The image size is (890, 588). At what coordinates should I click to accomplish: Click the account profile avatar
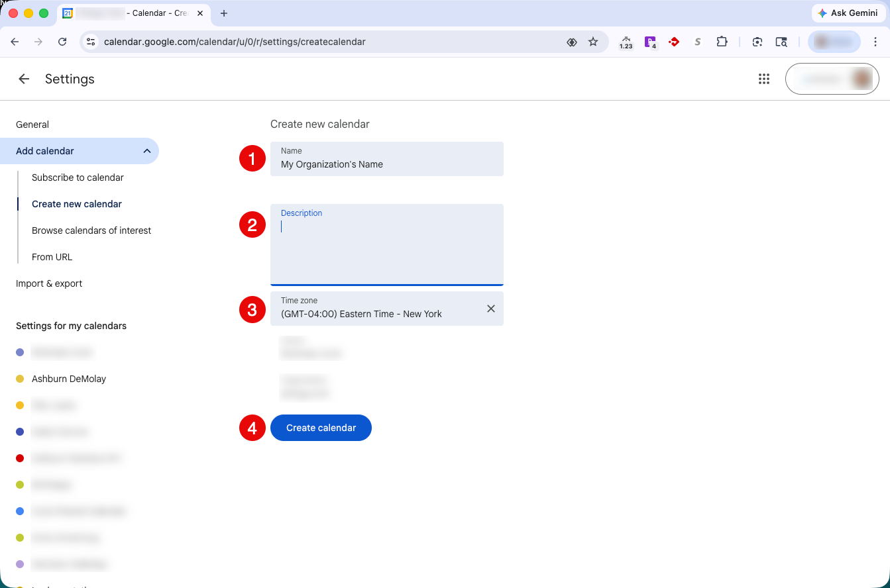860,78
